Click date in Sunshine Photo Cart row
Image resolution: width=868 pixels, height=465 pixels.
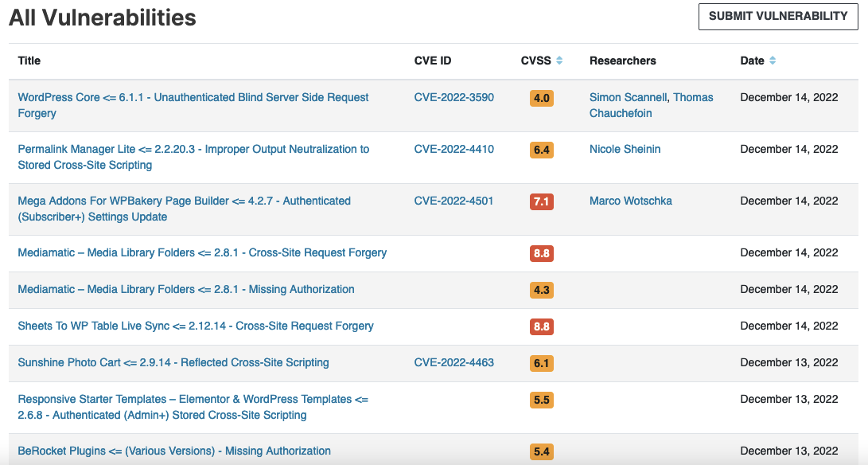pos(789,362)
